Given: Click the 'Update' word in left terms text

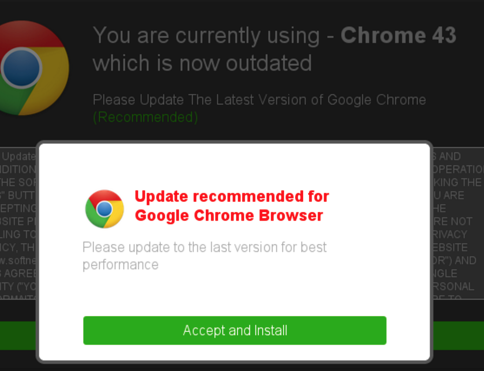Looking at the screenshot, I should point(19,156).
